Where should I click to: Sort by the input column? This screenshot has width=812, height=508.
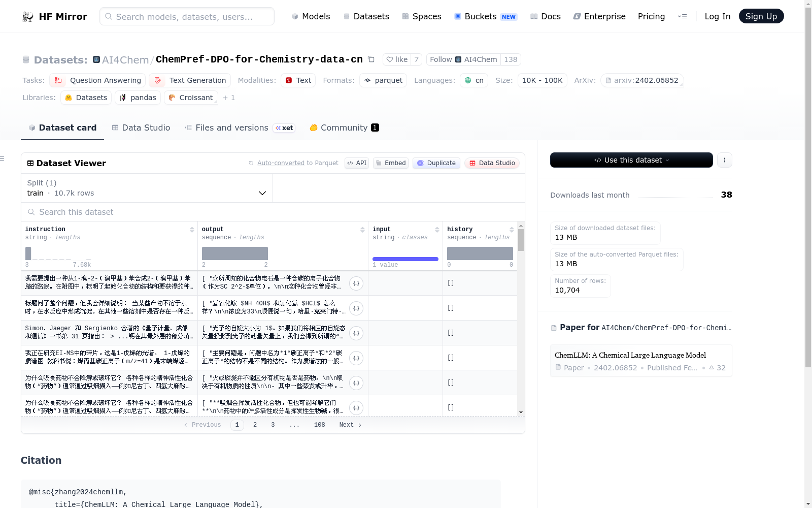click(437, 230)
